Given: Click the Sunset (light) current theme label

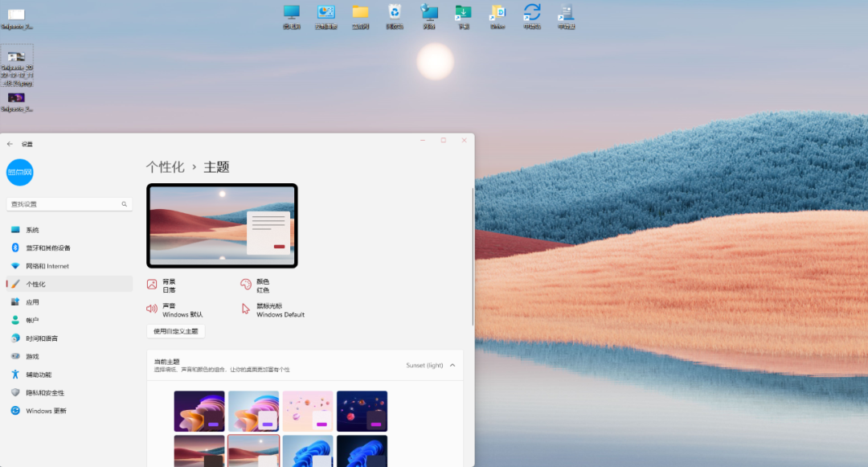Looking at the screenshot, I should (424, 365).
